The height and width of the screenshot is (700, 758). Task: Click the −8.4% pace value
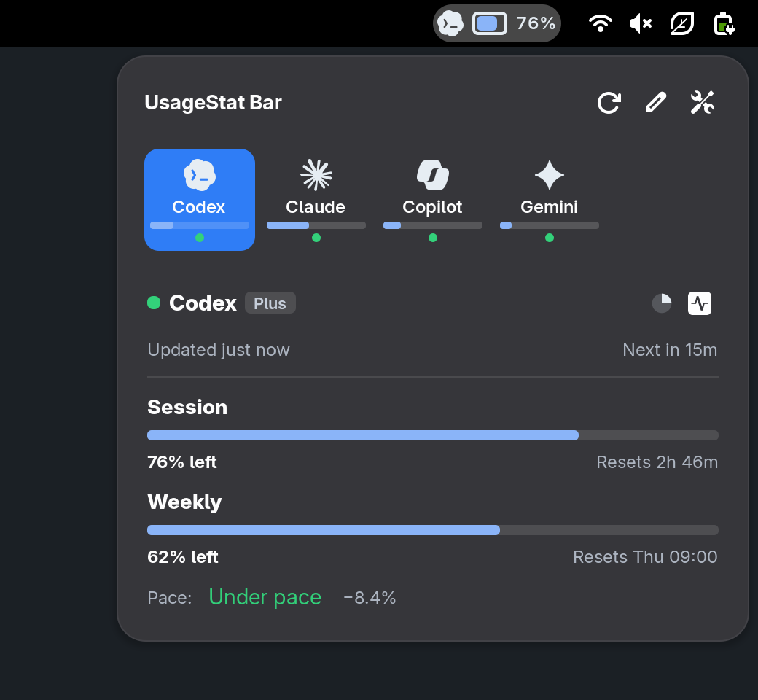click(x=370, y=598)
